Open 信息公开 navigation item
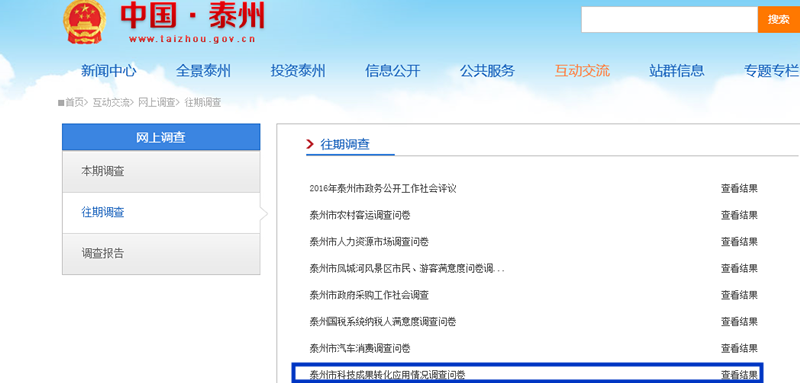The height and width of the screenshot is (383, 800). pyautogui.click(x=392, y=71)
